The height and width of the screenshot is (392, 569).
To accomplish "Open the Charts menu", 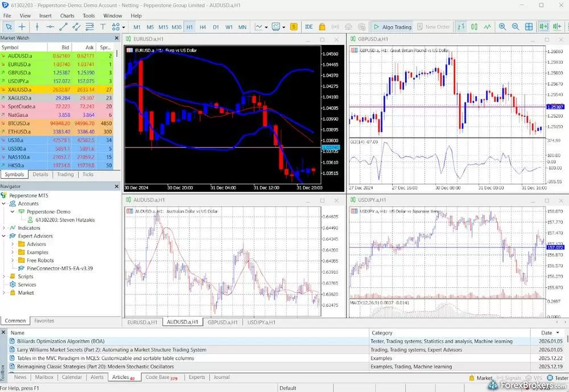I will (x=67, y=15).
